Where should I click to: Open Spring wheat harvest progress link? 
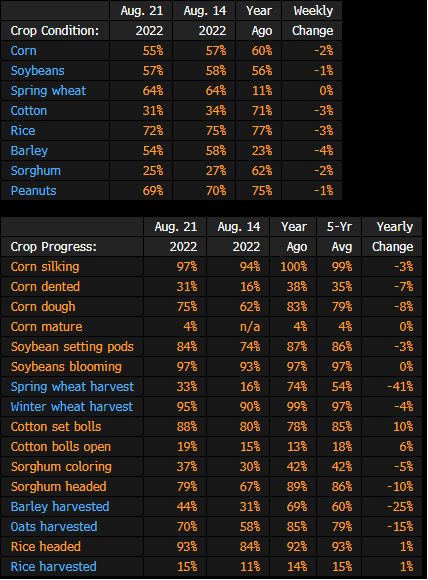click(72, 387)
